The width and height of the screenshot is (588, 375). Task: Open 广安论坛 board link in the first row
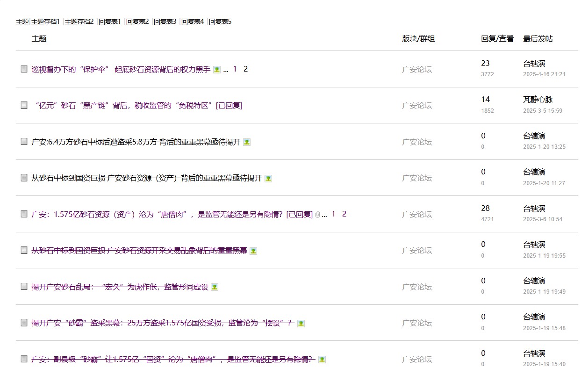coord(417,69)
